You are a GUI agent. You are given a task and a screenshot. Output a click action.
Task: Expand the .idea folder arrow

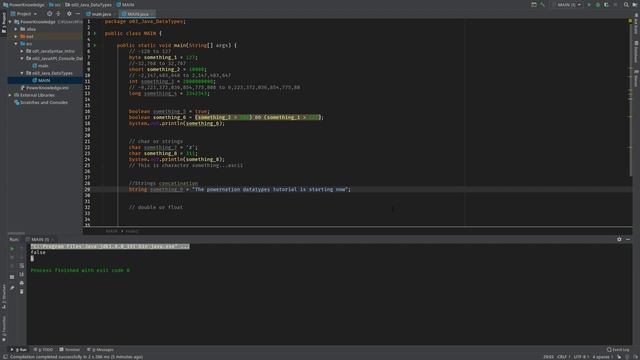[16, 29]
